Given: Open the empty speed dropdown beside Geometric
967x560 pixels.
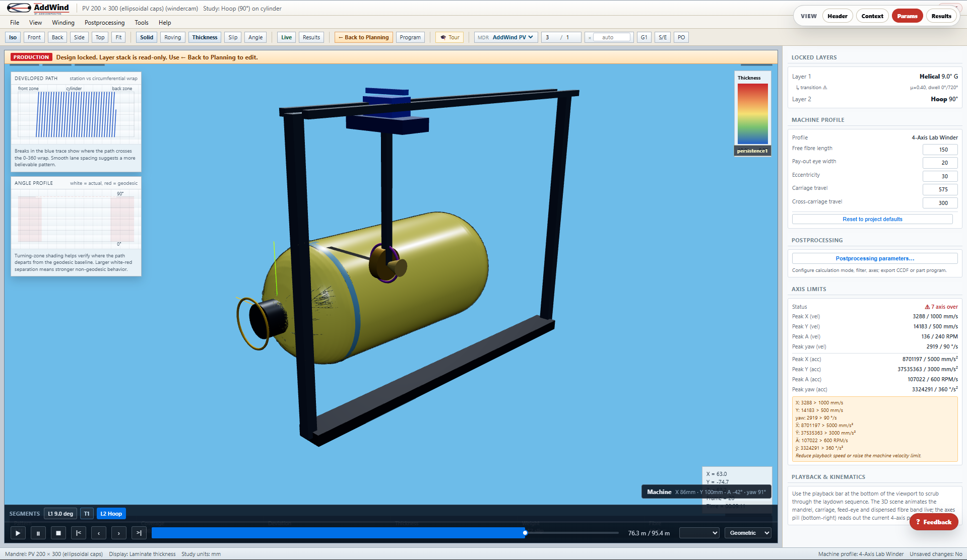Looking at the screenshot, I should tap(699, 533).
